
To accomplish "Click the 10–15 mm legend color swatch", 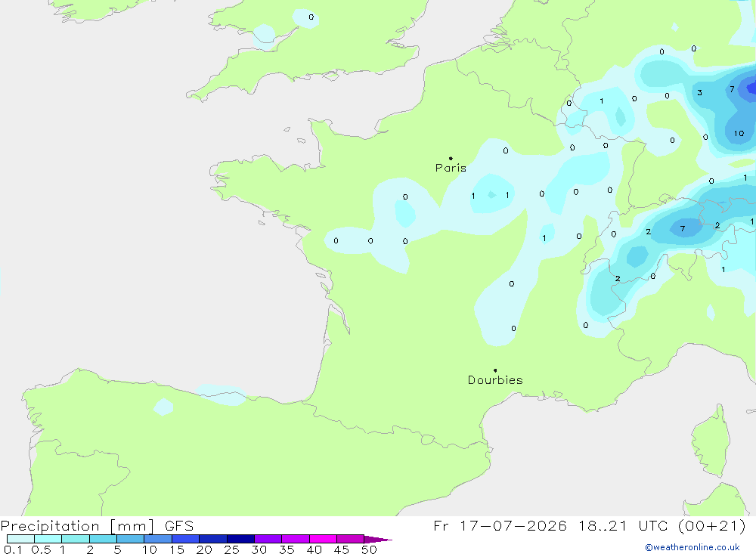I will (158, 539).
